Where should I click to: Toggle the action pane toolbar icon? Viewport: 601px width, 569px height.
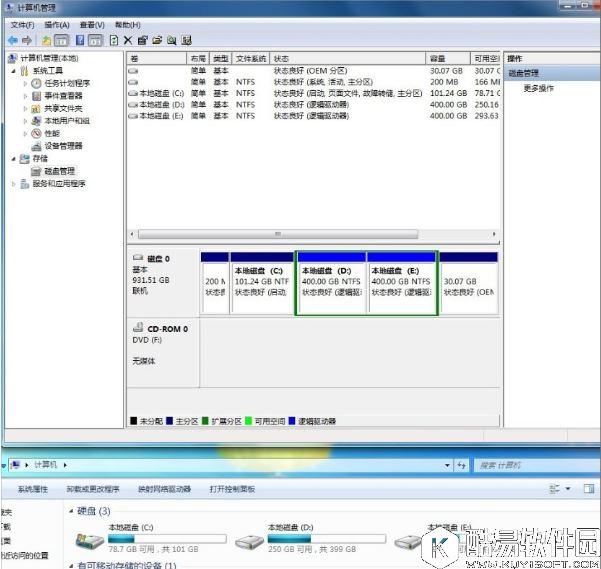click(x=95, y=40)
